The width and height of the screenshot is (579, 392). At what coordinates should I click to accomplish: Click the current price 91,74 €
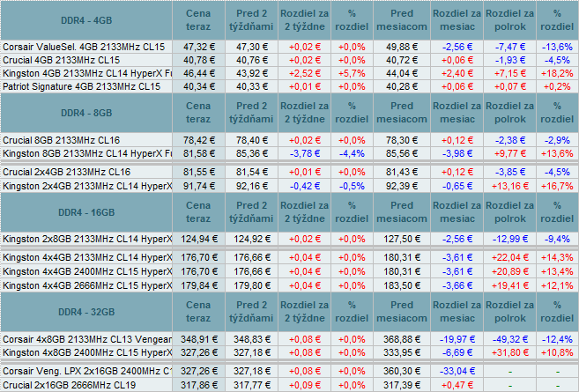pos(199,186)
